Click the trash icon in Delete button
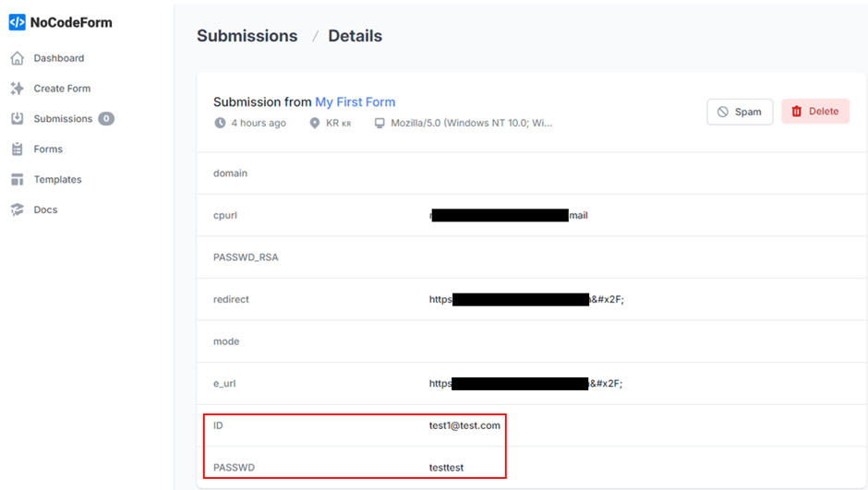The width and height of the screenshot is (868, 490). (x=797, y=111)
